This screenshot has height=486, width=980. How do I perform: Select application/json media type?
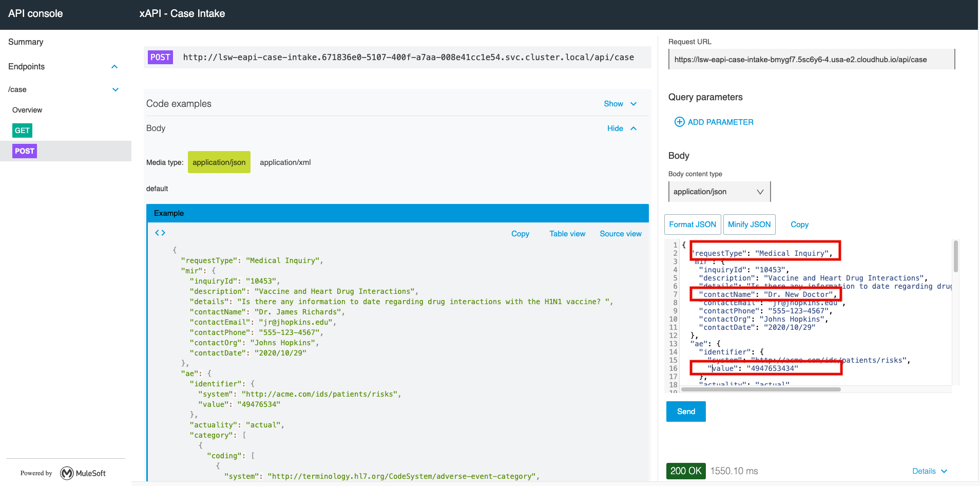[x=219, y=162]
